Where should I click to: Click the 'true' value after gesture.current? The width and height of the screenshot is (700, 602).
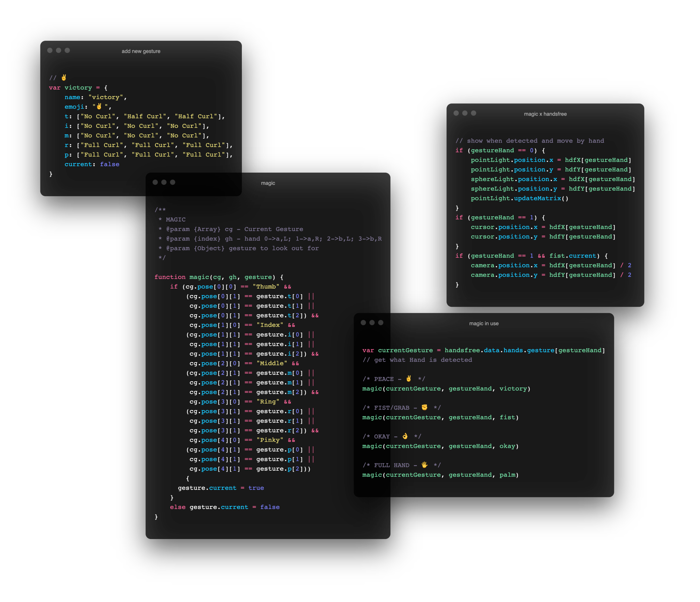coord(256,488)
